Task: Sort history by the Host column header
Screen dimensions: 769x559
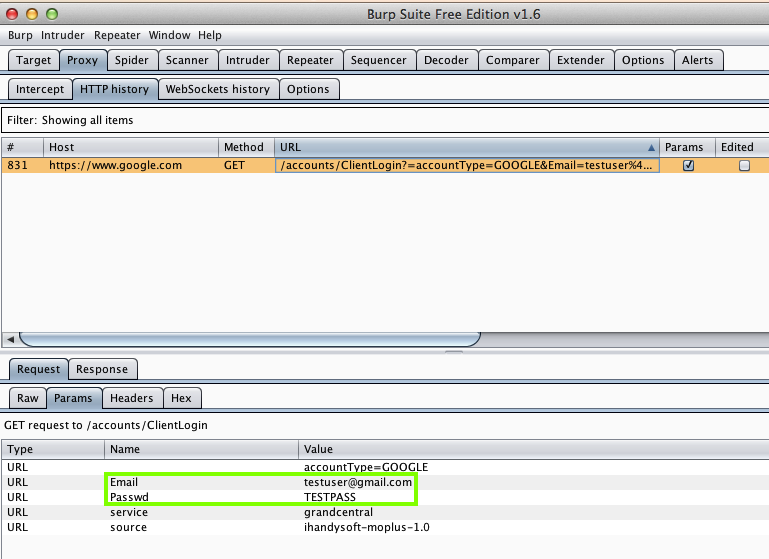Action: [x=131, y=147]
